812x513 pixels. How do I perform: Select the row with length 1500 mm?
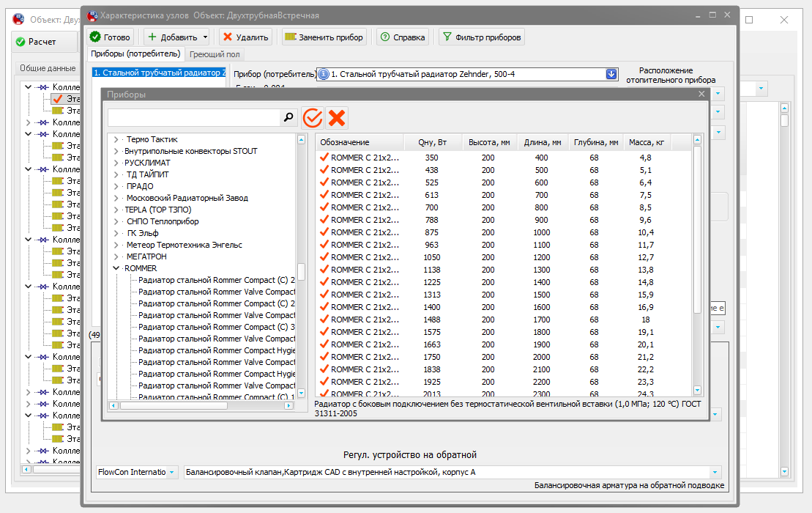pyautogui.click(x=503, y=295)
